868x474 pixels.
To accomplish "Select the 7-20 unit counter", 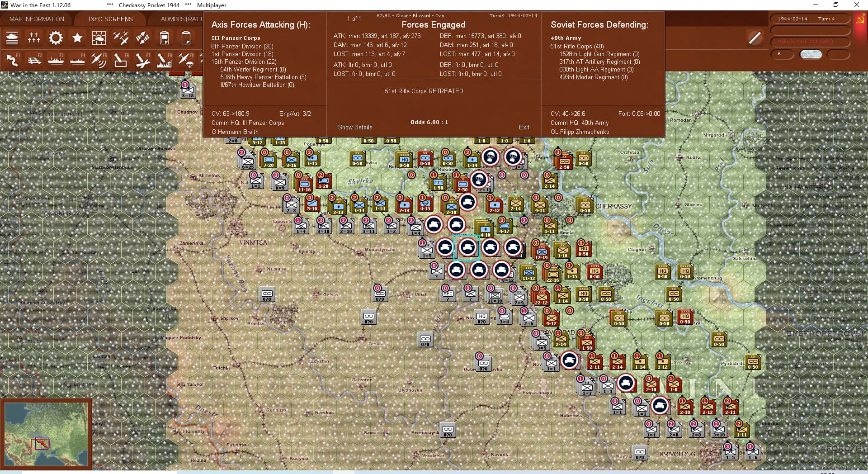I will pyautogui.click(x=269, y=159).
